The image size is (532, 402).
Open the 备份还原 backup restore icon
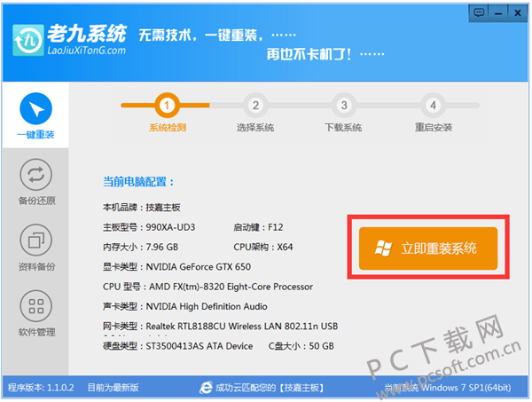(36, 175)
